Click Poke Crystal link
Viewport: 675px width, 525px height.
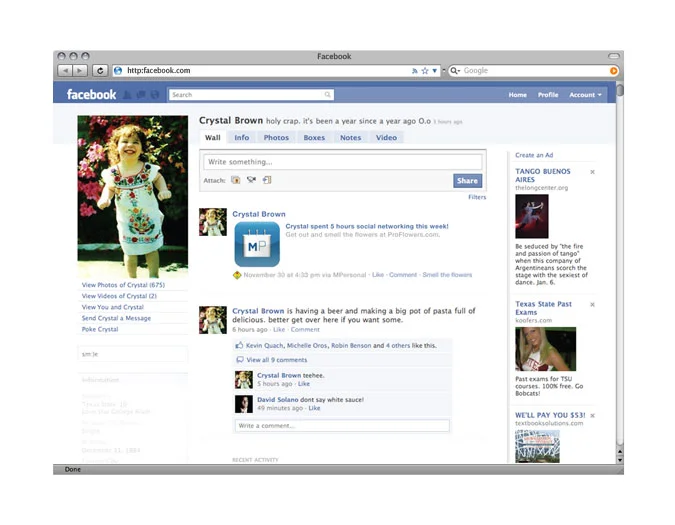(x=100, y=329)
